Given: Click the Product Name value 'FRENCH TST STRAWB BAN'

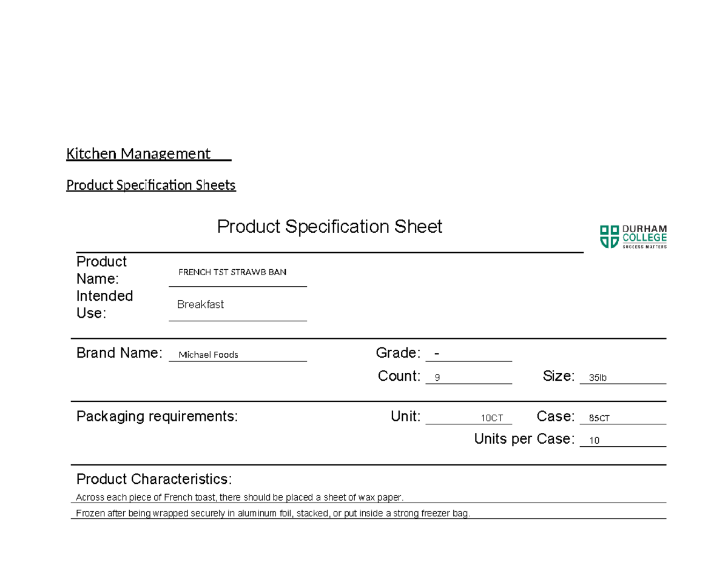Looking at the screenshot, I should pos(232,272).
